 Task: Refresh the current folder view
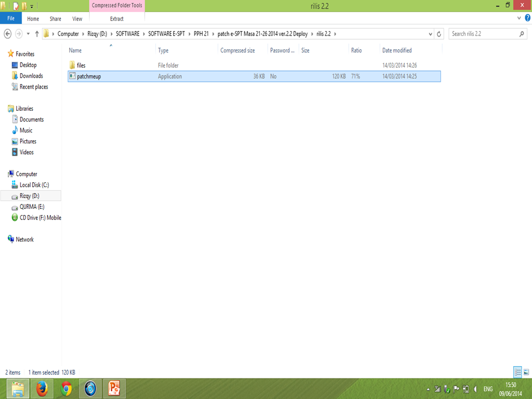pyautogui.click(x=439, y=34)
